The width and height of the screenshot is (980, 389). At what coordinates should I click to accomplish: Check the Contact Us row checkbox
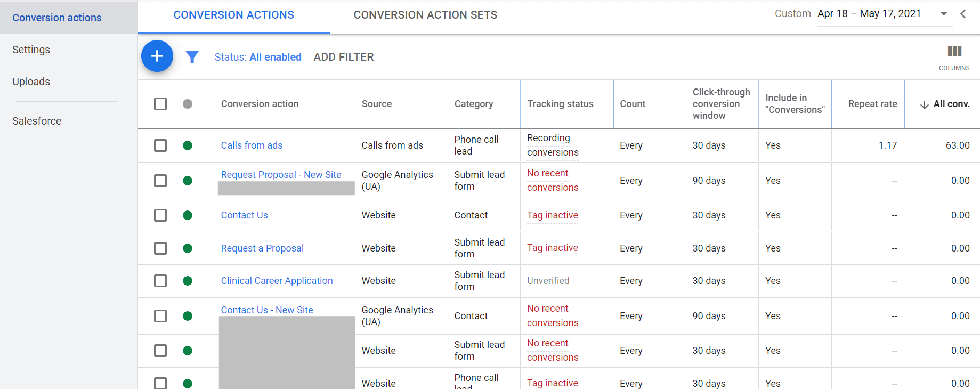tap(160, 215)
